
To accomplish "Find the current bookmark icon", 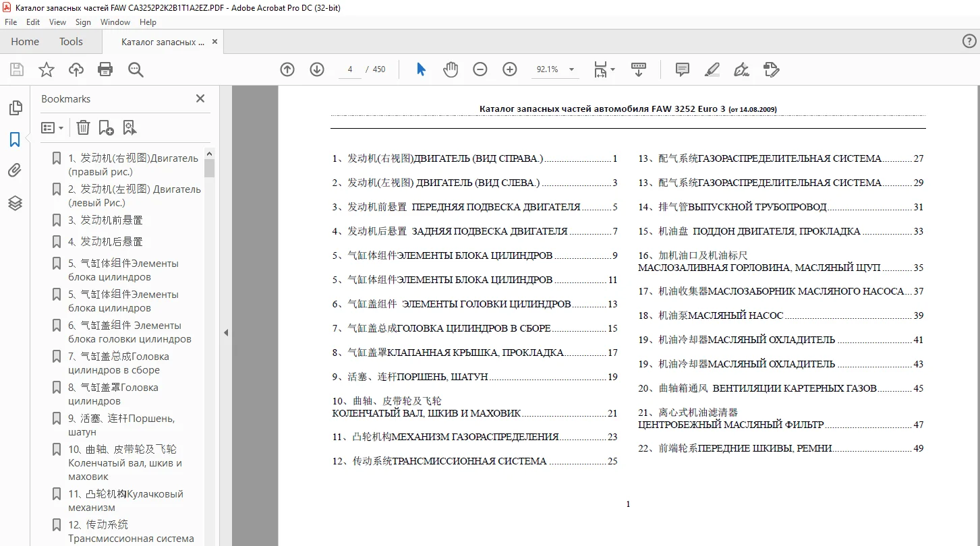I will [129, 127].
